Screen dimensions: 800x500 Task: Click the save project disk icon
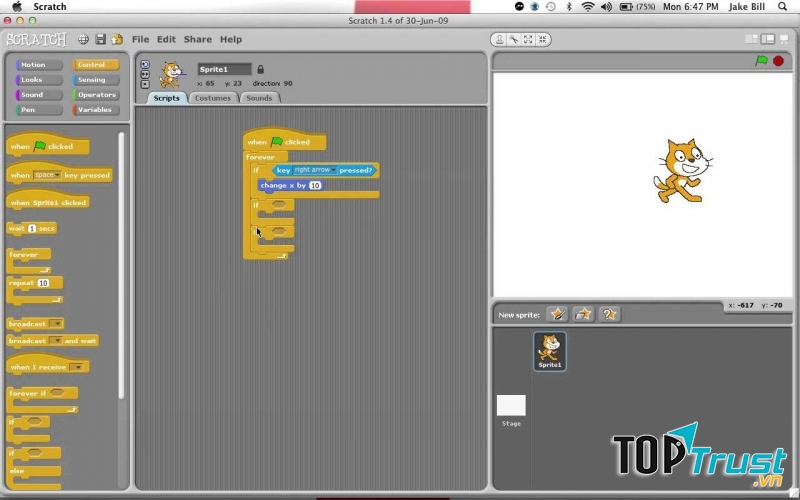(x=100, y=39)
